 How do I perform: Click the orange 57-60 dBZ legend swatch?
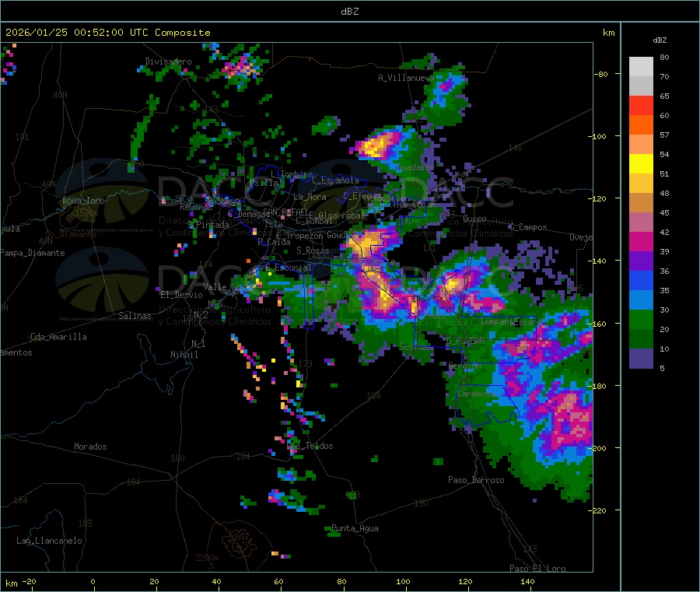[x=641, y=125]
